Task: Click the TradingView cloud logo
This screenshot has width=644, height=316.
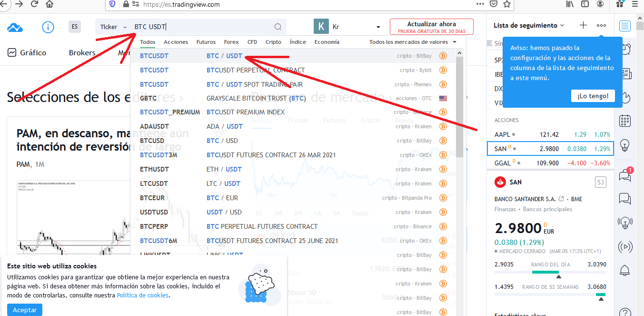Action: [15, 27]
